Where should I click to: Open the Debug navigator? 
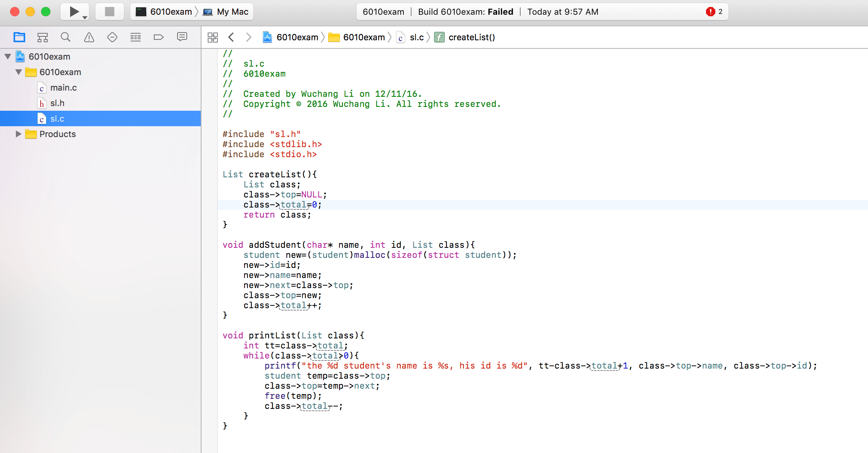click(x=135, y=37)
